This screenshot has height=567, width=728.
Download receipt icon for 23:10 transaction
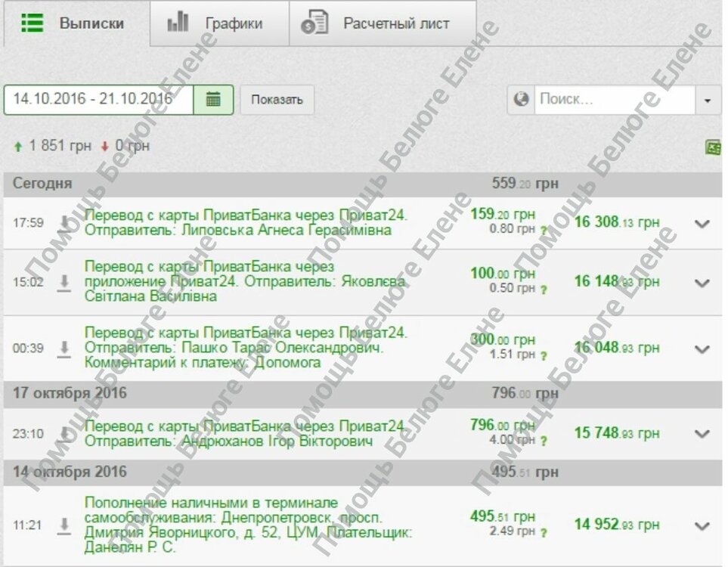click(64, 434)
